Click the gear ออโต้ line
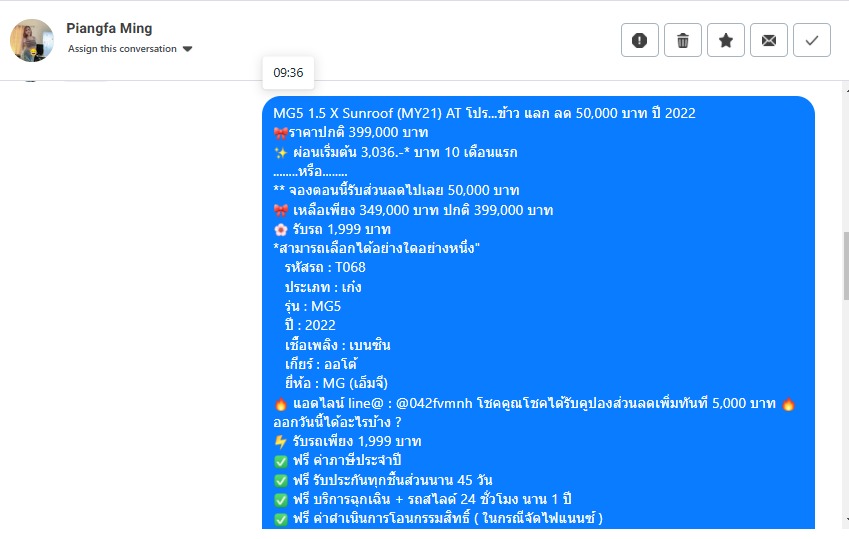This screenshot has width=849, height=539. tap(321, 364)
